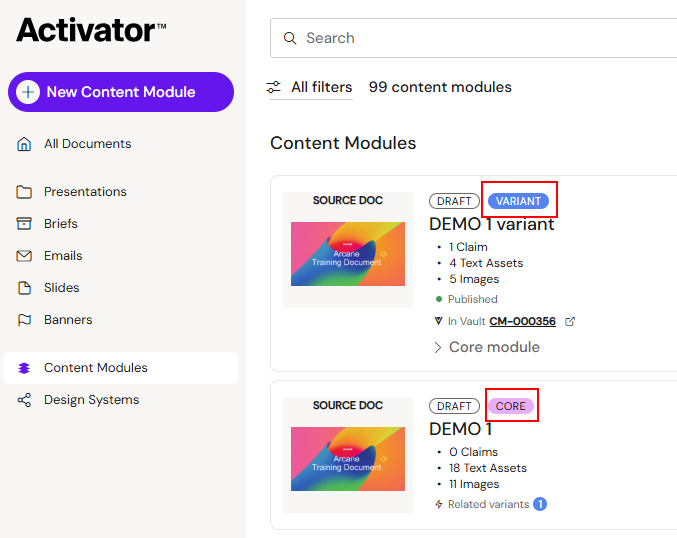Click the Content Modules stacked layers icon
The width and height of the screenshot is (677, 538).
(24, 368)
